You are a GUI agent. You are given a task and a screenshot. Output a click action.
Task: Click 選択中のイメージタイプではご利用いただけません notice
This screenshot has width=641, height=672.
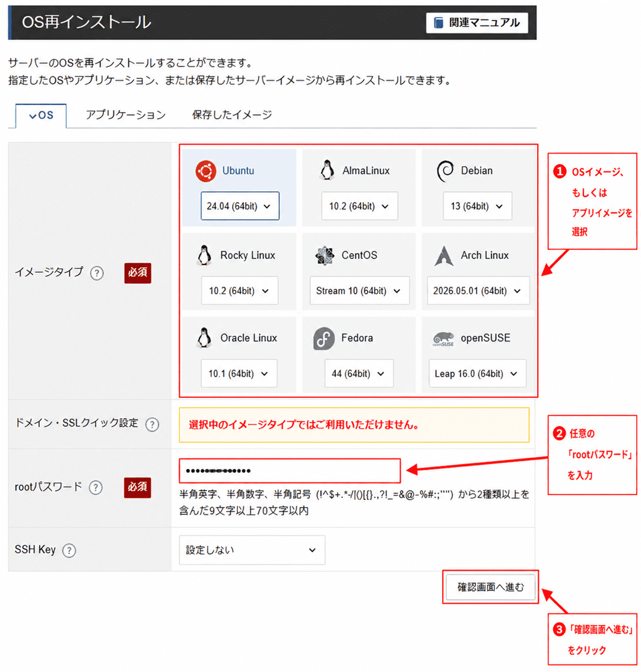(x=354, y=425)
